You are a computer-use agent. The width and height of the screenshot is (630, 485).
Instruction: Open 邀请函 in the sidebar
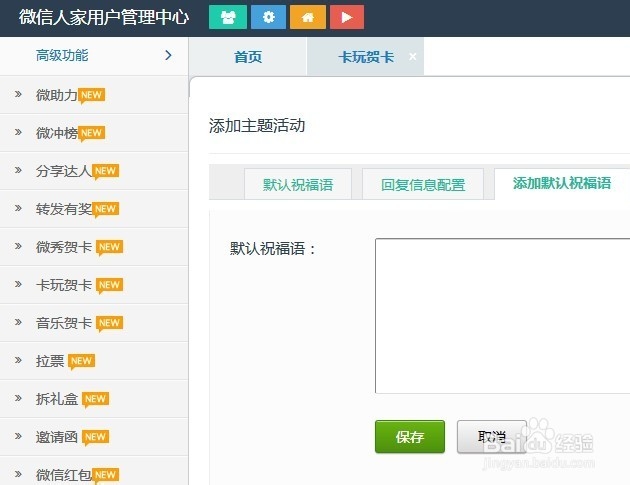coord(56,437)
